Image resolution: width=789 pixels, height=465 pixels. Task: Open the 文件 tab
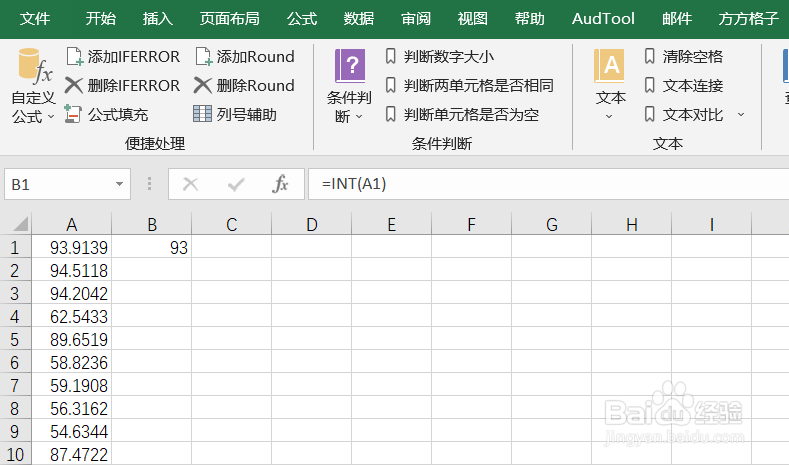point(35,19)
